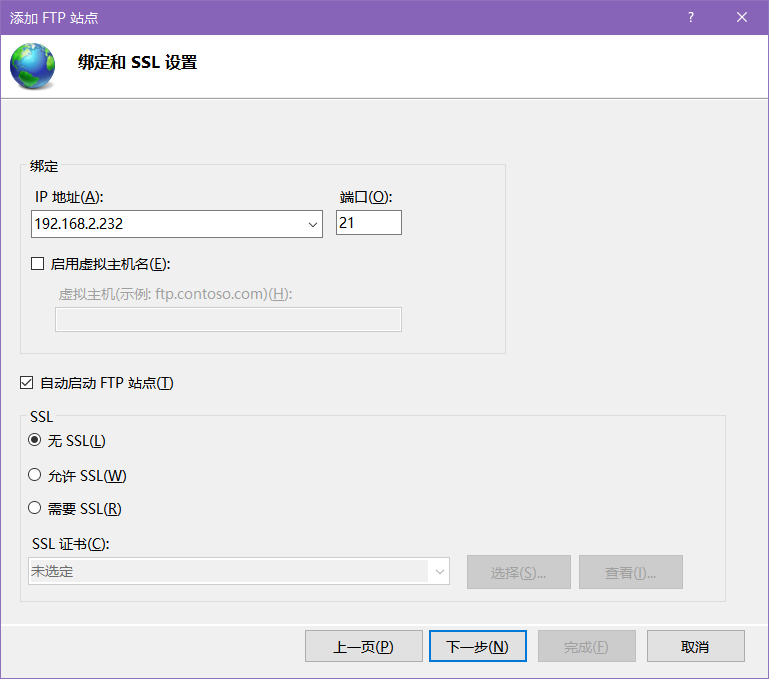Viewport: 769px width, 679px height.
Task: Uncheck auto-start FTP site checkbox
Action: (26, 383)
